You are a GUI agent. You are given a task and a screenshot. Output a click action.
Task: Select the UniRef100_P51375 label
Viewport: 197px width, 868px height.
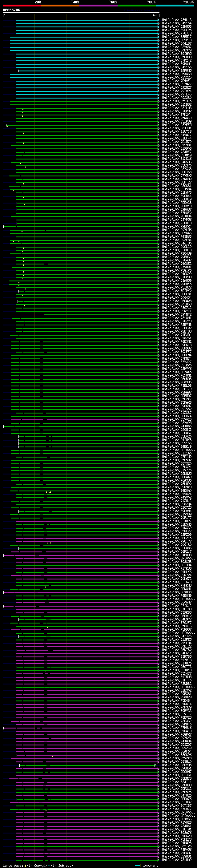pos(177,101)
